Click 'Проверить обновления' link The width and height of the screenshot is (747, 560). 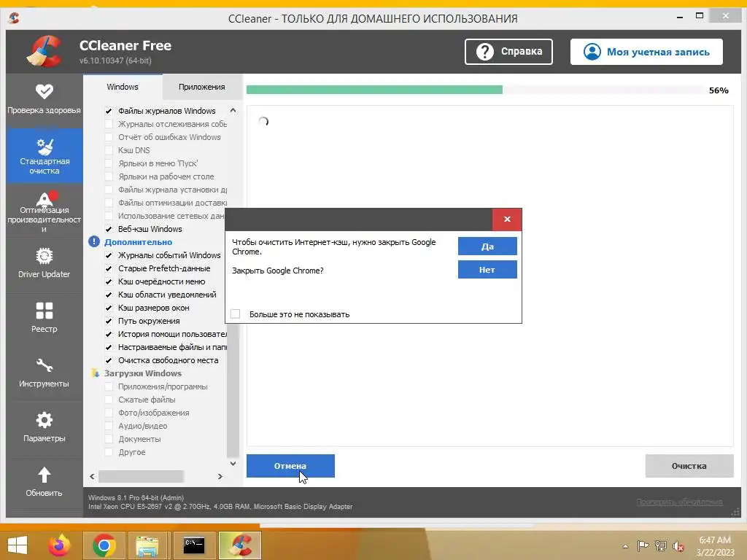click(x=679, y=502)
